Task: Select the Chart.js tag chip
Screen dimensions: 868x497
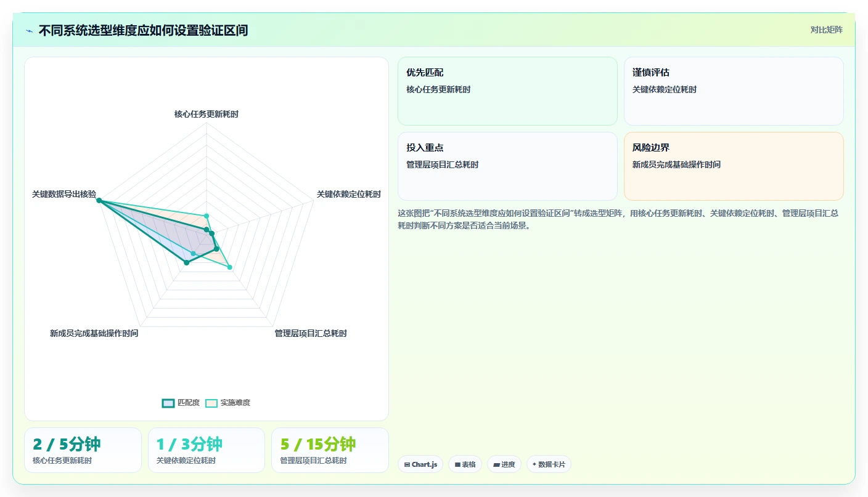Action: pos(420,464)
